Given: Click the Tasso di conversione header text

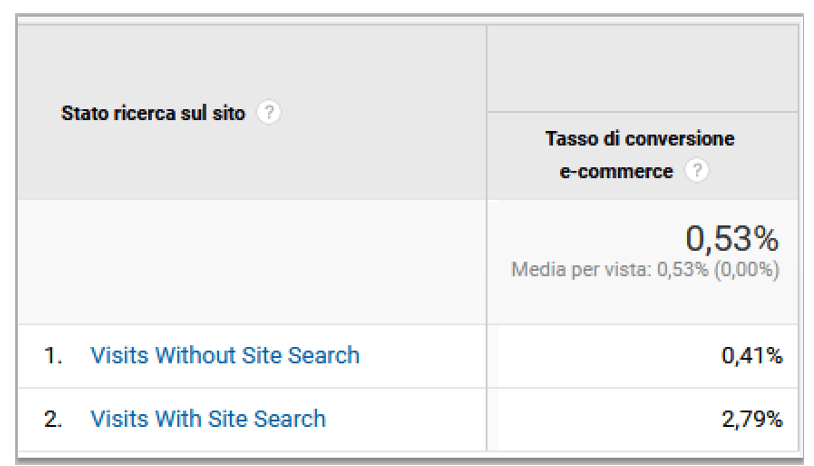Looking at the screenshot, I should pyautogui.click(x=640, y=139).
